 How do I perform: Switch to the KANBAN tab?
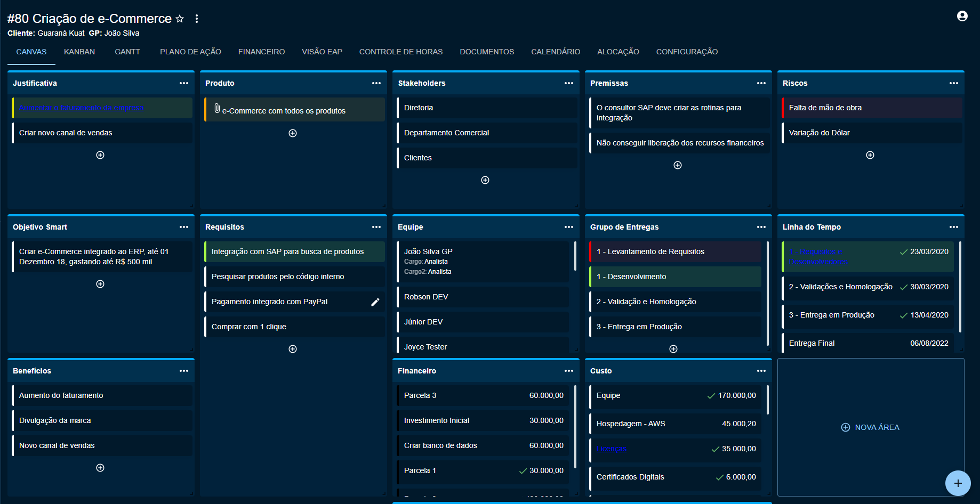click(79, 52)
